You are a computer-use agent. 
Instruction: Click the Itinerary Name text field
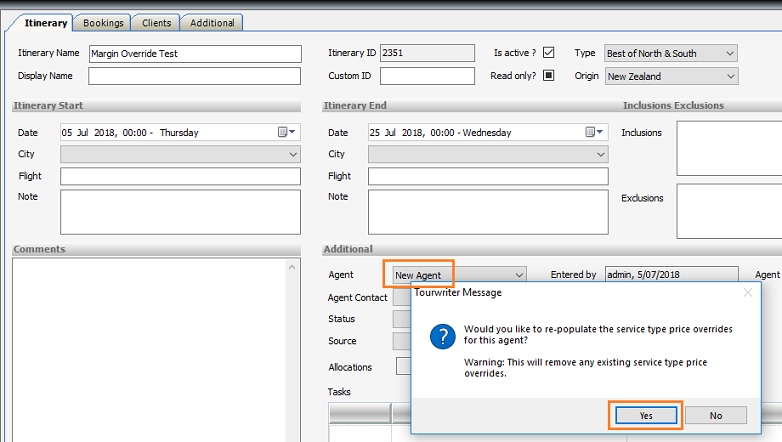(194, 54)
